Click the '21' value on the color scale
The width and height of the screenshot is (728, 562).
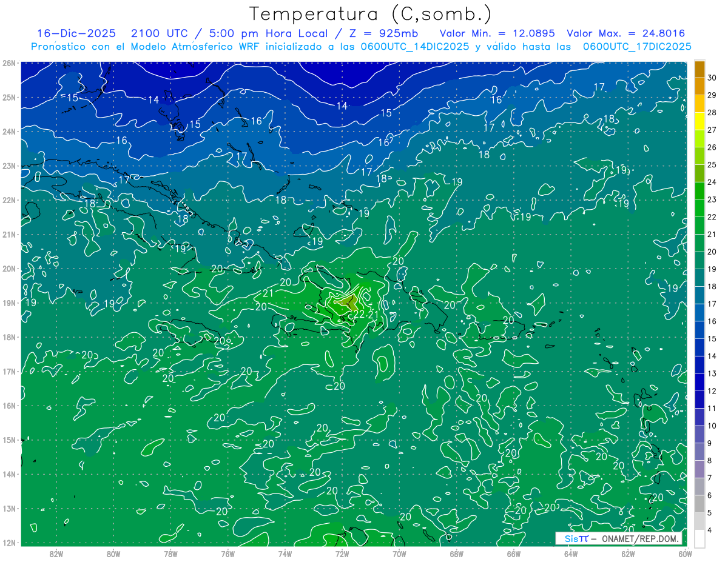pyautogui.click(x=712, y=235)
